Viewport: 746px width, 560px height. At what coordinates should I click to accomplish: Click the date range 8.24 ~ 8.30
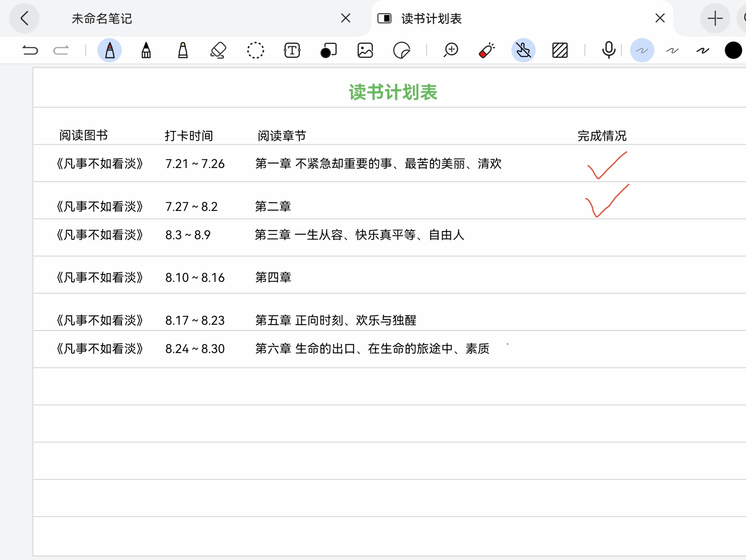coord(195,349)
